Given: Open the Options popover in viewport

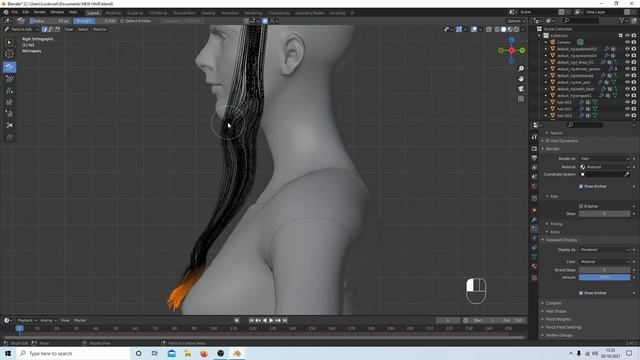Looking at the screenshot, I should (516, 21).
